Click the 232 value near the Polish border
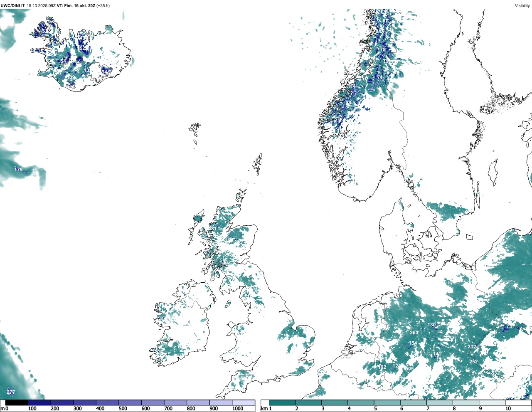532x412 pixels. (x=472, y=347)
